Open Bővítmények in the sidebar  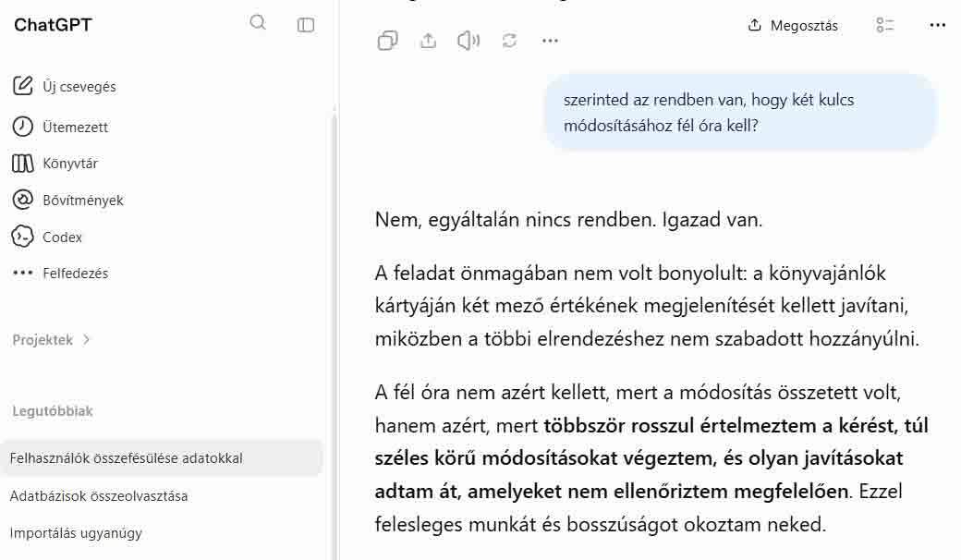68,201
